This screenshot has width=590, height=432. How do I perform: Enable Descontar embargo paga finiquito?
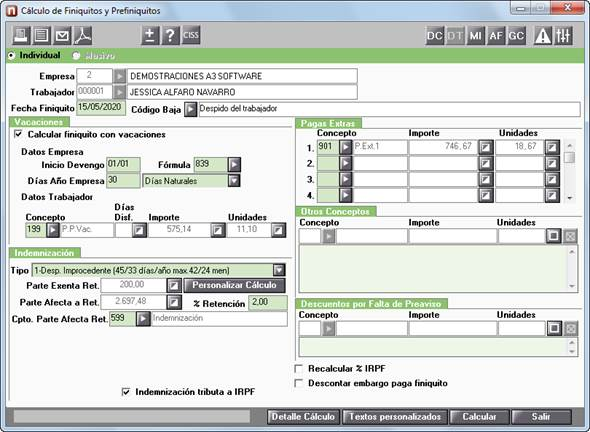coord(299,383)
